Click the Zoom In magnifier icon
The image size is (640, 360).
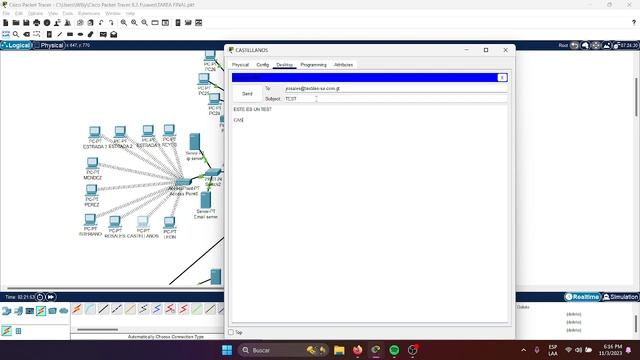pyautogui.click(x=124, y=23)
